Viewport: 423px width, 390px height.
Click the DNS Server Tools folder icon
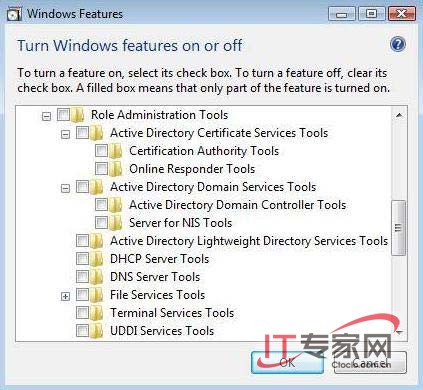[97, 277]
